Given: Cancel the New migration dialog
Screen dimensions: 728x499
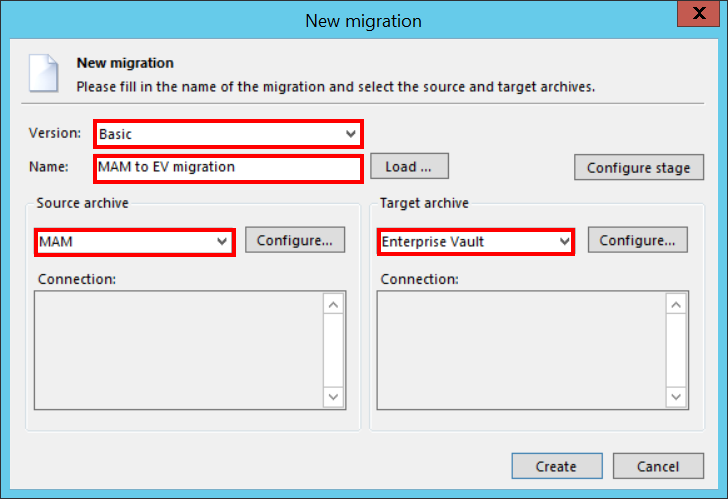Looking at the screenshot, I should (658, 466).
